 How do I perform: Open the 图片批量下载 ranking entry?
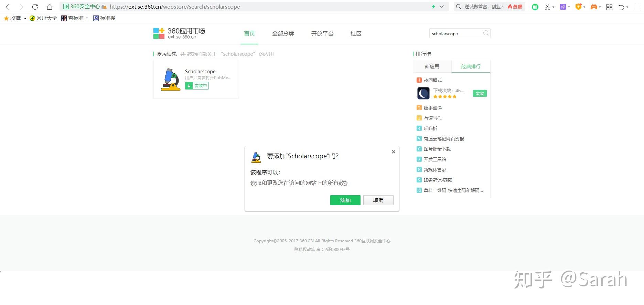pos(437,149)
